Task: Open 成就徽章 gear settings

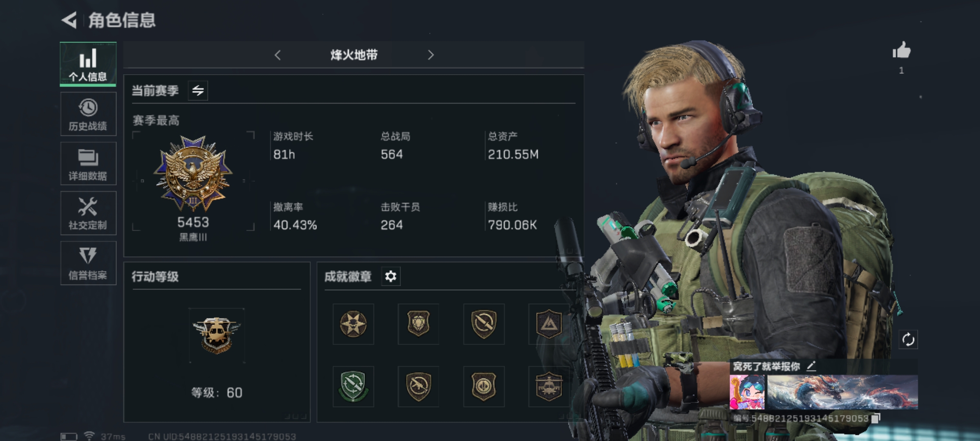Action: tap(391, 276)
